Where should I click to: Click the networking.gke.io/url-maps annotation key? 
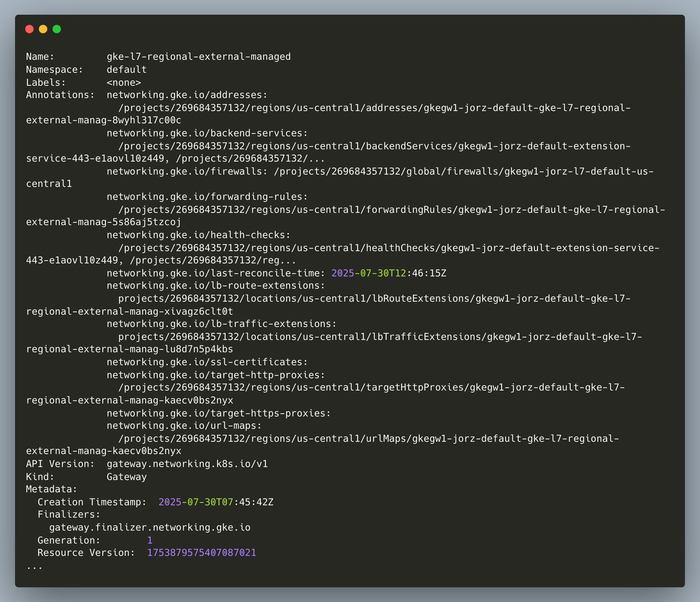(184, 426)
